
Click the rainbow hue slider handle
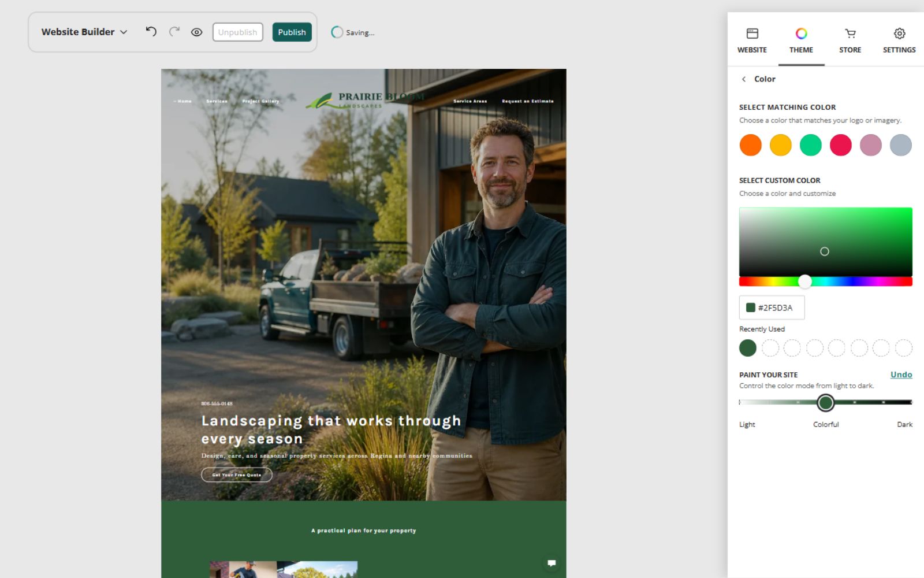tap(804, 281)
